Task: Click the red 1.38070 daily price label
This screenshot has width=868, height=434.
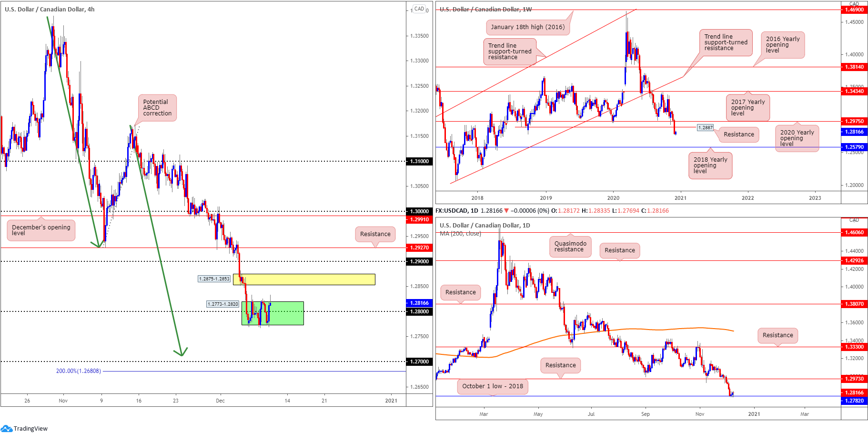Action: coord(854,304)
